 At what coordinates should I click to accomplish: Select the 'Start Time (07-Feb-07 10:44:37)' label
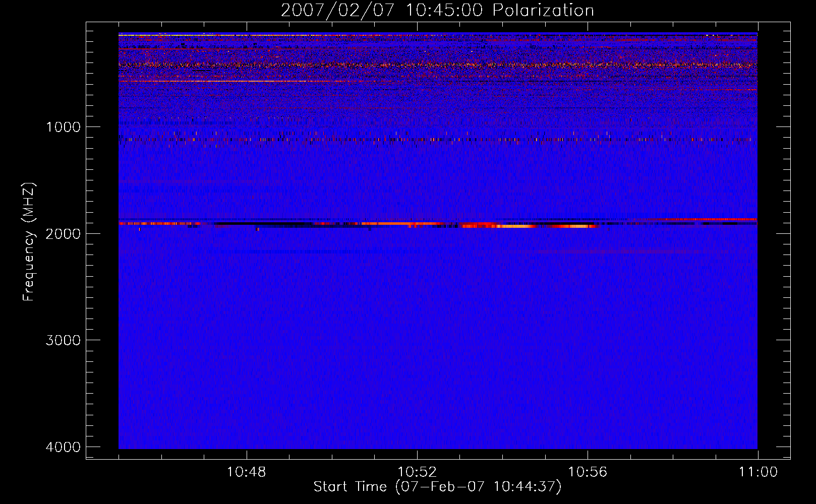point(437,487)
